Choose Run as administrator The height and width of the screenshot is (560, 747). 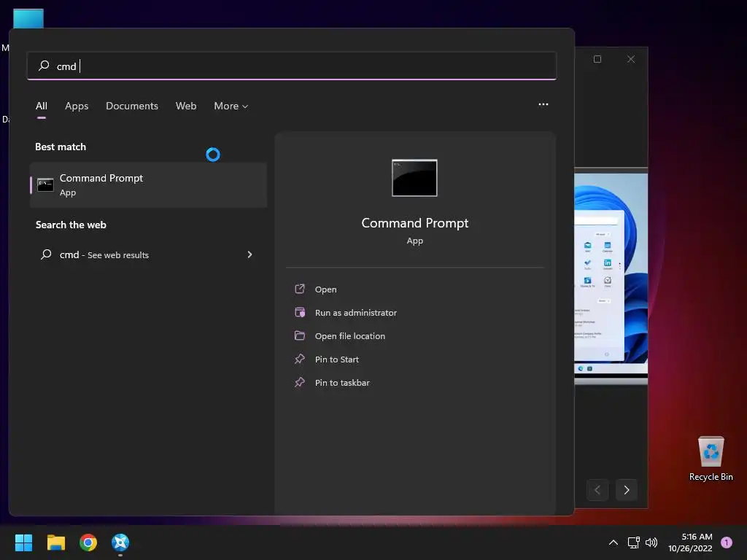click(355, 312)
